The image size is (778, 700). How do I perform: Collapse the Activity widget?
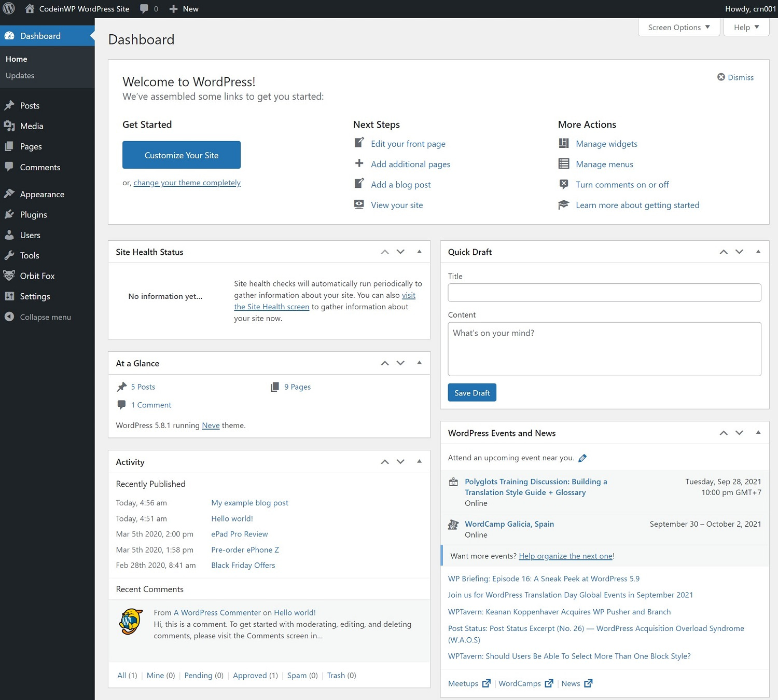tap(419, 461)
